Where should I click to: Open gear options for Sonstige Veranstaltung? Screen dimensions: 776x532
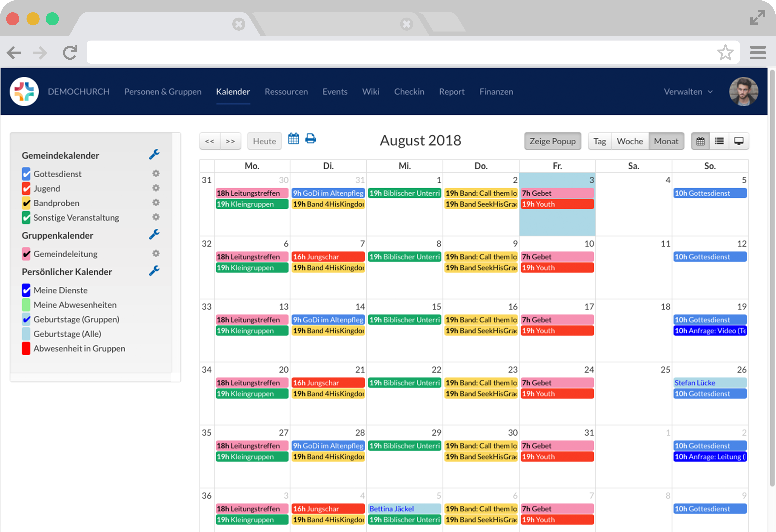(156, 217)
